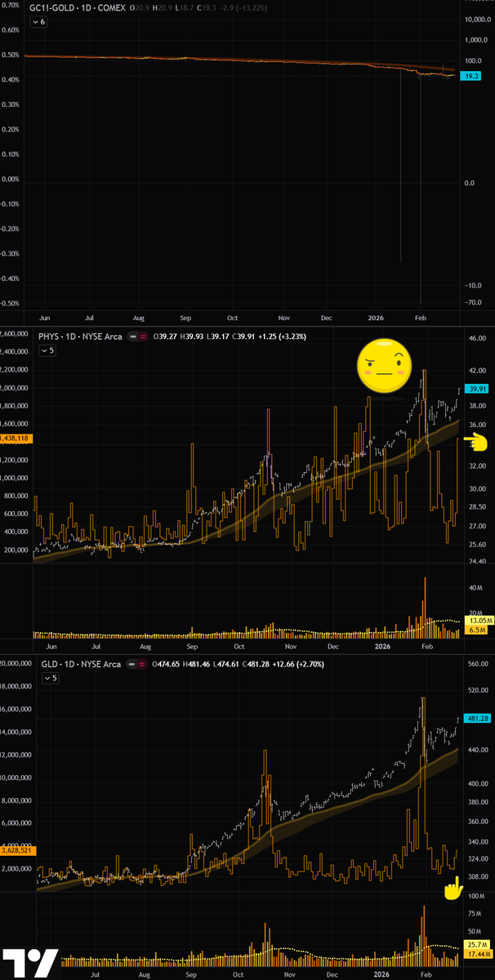Image resolution: width=495 pixels, height=980 pixels.
Task: Click the 0.50% tick on left percent scale
Action: (x=10, y=55)
